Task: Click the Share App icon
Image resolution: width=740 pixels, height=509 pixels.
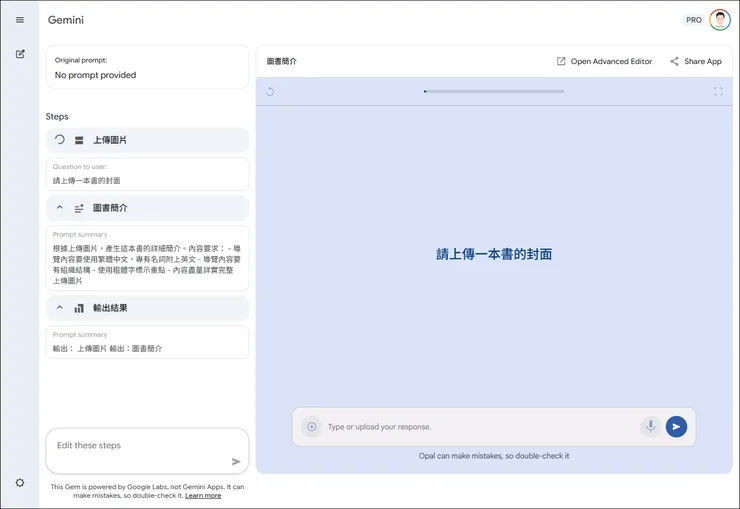Action: point(674,61)
